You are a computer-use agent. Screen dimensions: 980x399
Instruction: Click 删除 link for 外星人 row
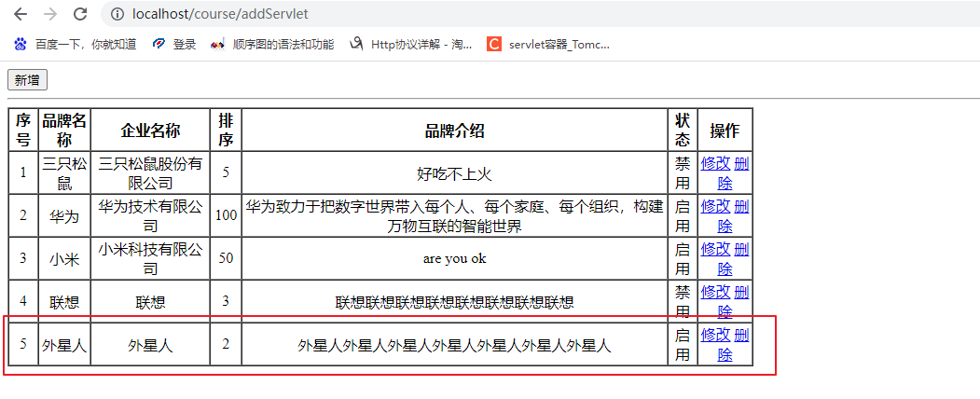(741, 335)
